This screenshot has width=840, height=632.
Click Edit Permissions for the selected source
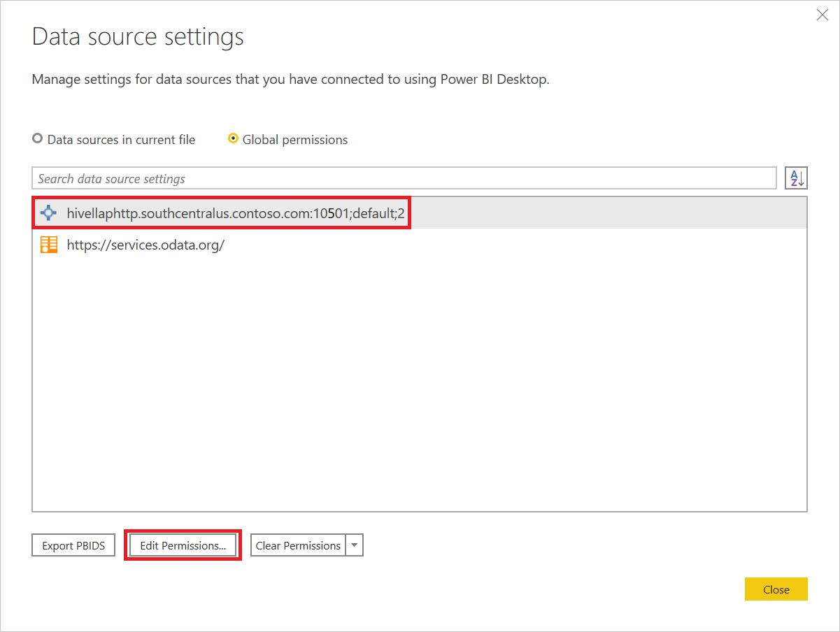coord(183,545)
